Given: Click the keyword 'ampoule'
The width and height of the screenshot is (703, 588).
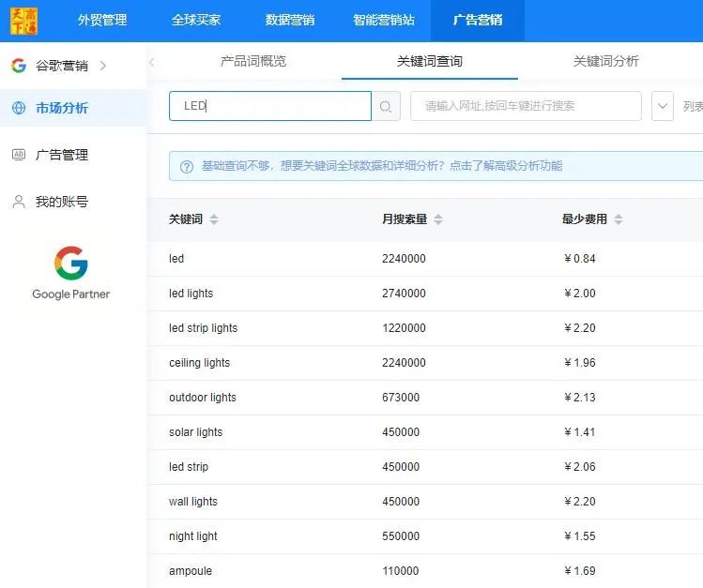Looking at the screenshot, I should (191, 571).
